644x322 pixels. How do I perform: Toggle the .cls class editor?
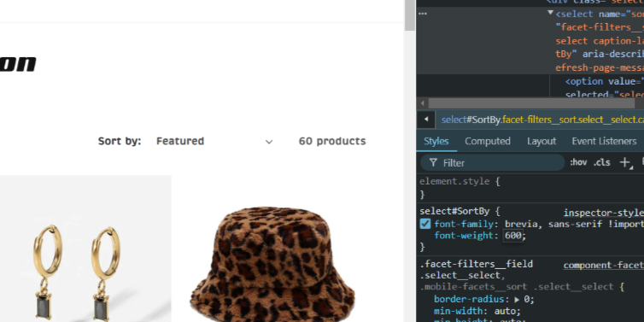pos(601,162)
